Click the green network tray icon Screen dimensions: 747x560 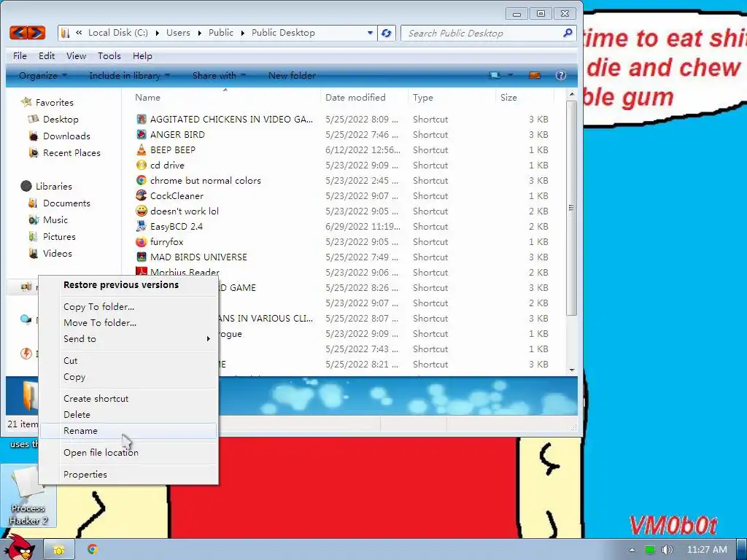(649, 550)
